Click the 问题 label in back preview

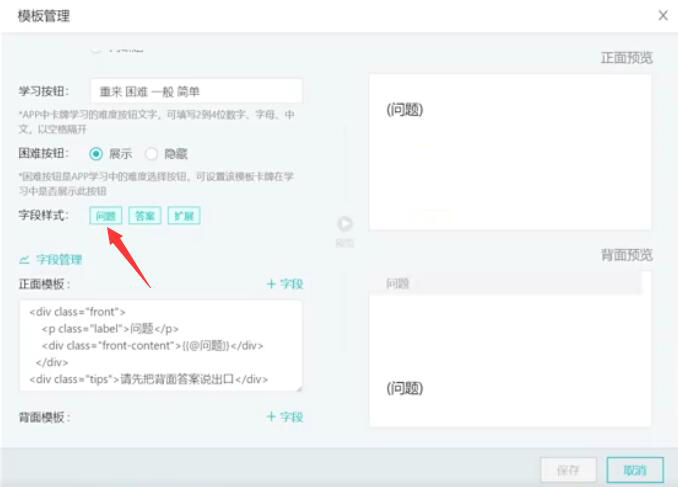[397, 283]
